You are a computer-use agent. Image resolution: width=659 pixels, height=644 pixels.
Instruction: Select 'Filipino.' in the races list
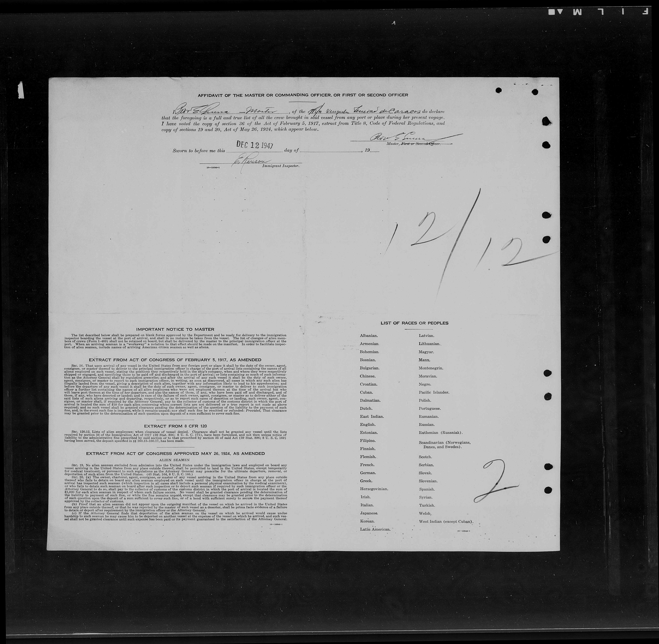pyautogui.click(x=368, y=441)
